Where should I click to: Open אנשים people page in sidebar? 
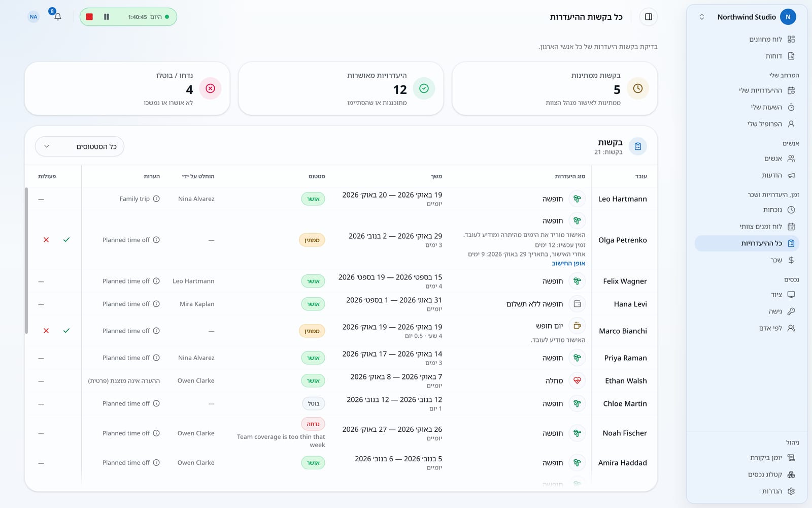747,158
